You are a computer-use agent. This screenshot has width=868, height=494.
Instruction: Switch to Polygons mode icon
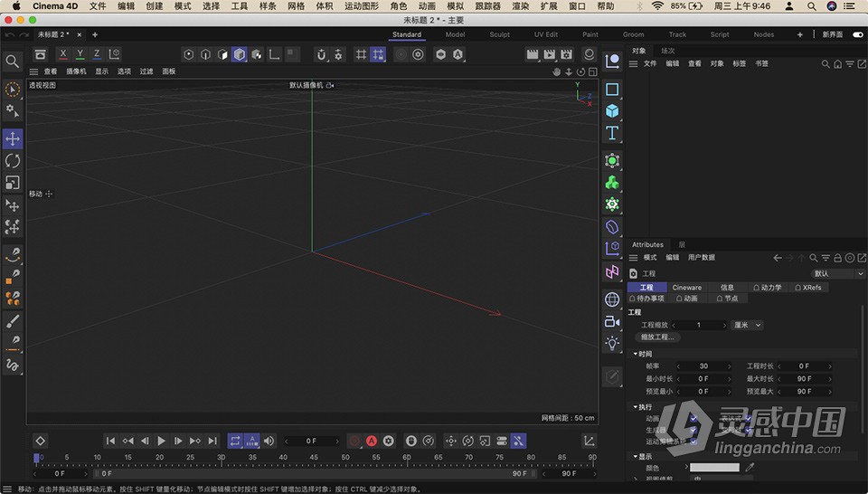click(222, 54)
